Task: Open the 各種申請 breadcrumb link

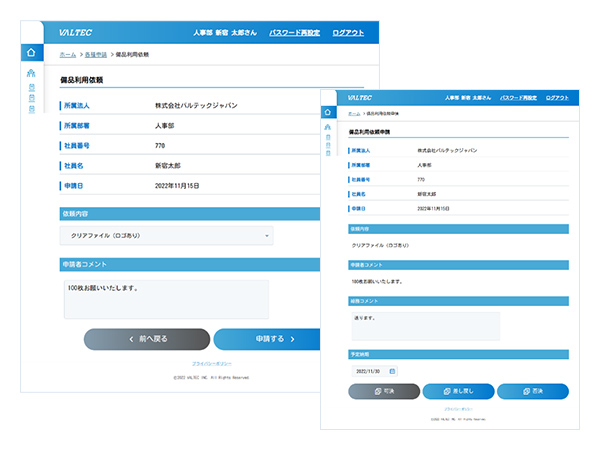Action: pyautogui.click(x=96, y=55)
